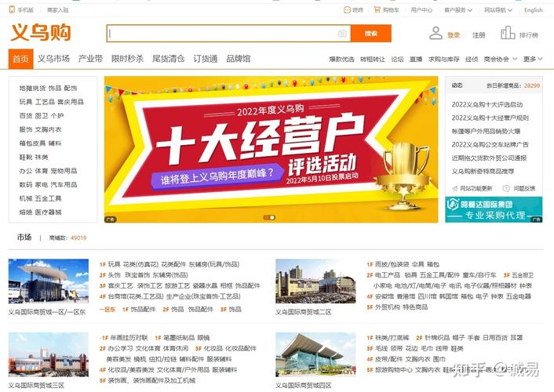Click the camera image-search icon

point(342,34)
